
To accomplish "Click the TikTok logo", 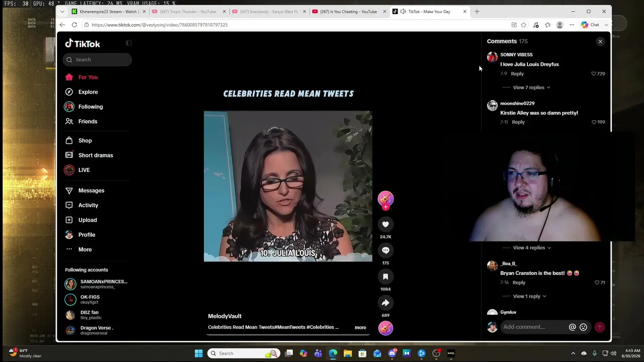I will pyautogui.click(x=83, y=44).
